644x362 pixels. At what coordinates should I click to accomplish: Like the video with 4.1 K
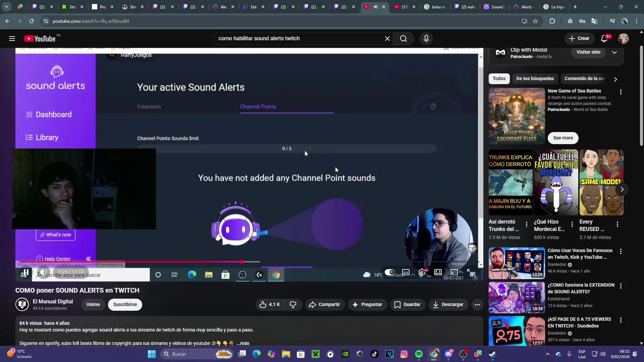(270, 304)
